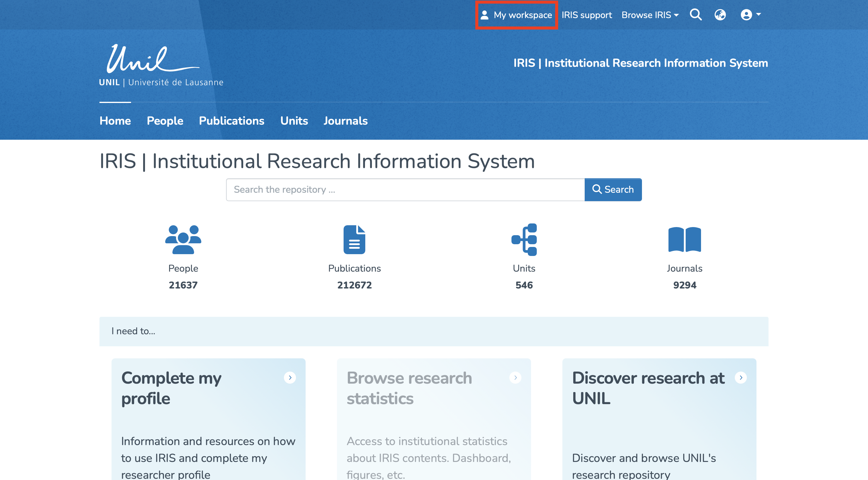
Task: Select the Journals navigation tab
Action: tap(345, 121)
